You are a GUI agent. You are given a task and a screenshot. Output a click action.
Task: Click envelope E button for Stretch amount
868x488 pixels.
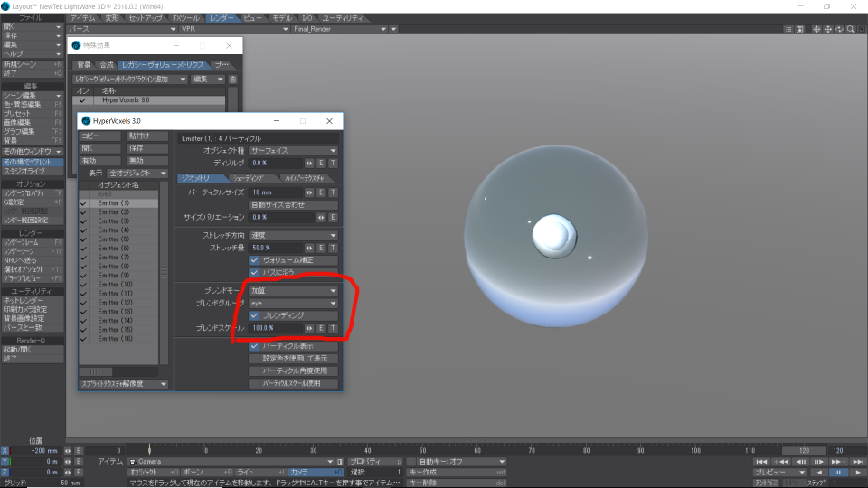click(321, 248)
